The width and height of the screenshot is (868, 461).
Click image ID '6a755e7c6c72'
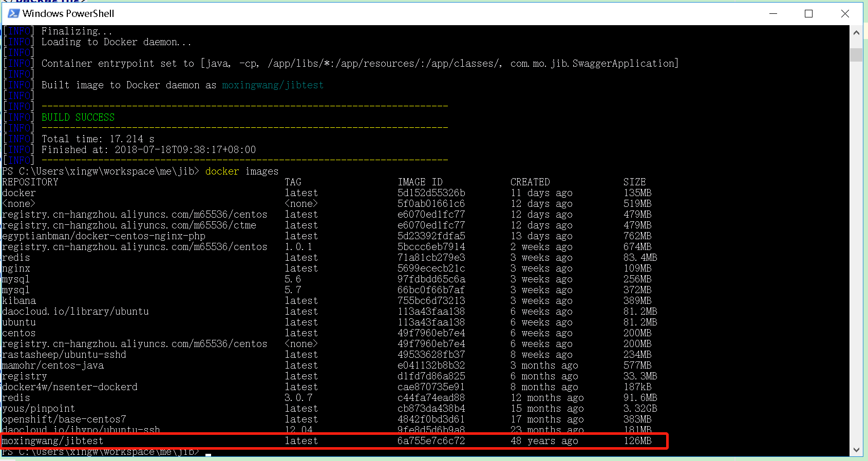[431, 441]
